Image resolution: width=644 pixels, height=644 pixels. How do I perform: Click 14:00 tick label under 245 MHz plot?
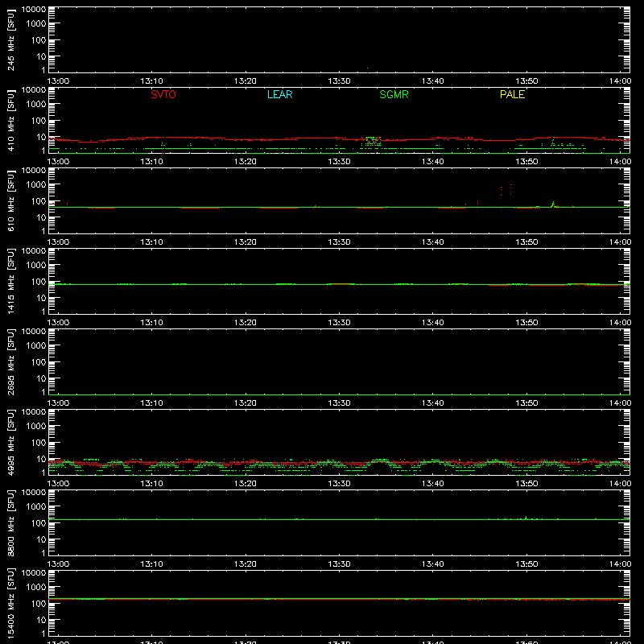pyautogui.click(x=620, y=81)
